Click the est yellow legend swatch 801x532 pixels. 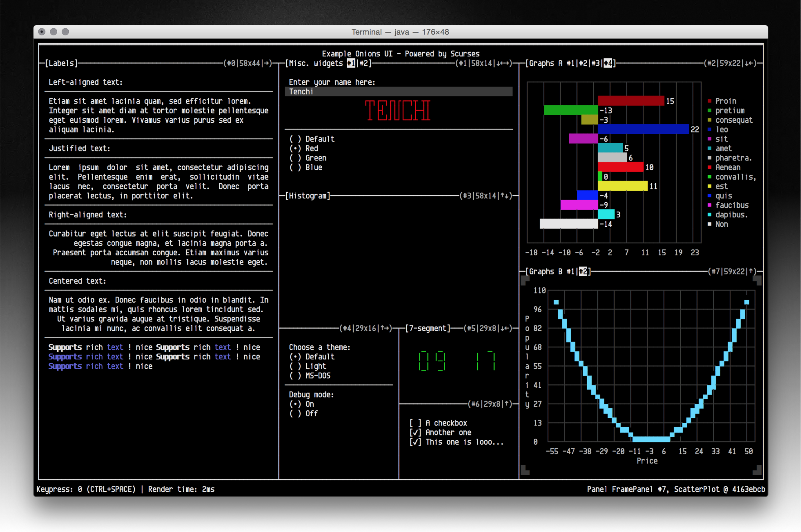709,186
